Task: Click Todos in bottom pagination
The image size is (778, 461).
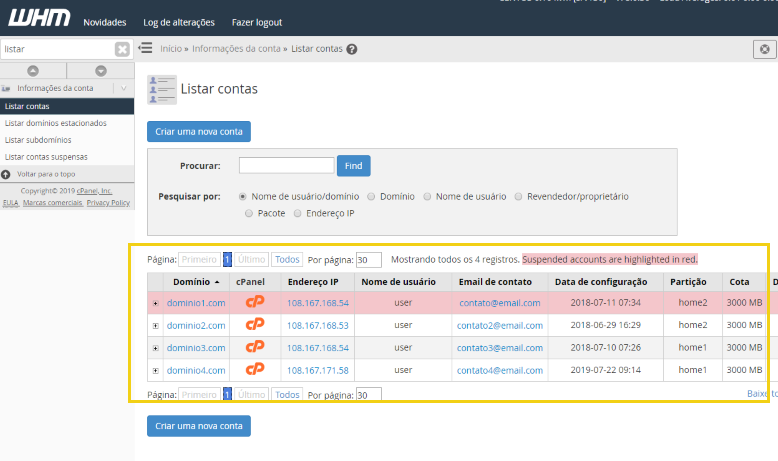Action: [x=287, y=395]
